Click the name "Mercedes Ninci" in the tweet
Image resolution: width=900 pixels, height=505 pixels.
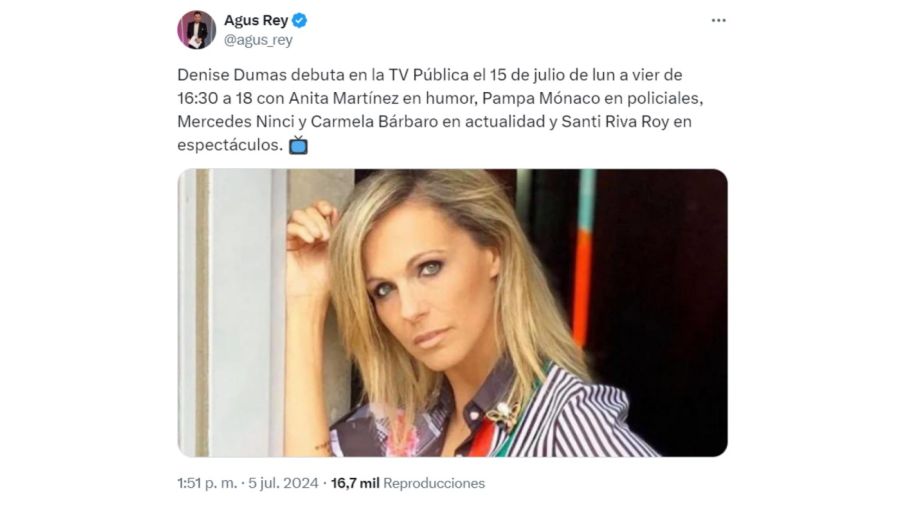pos(236,122)
